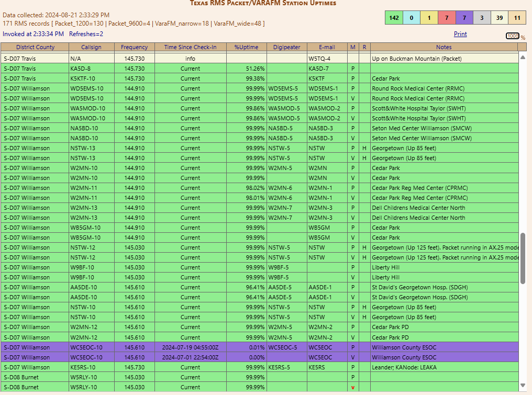Click the gray 3 status count box

(482, 18)
